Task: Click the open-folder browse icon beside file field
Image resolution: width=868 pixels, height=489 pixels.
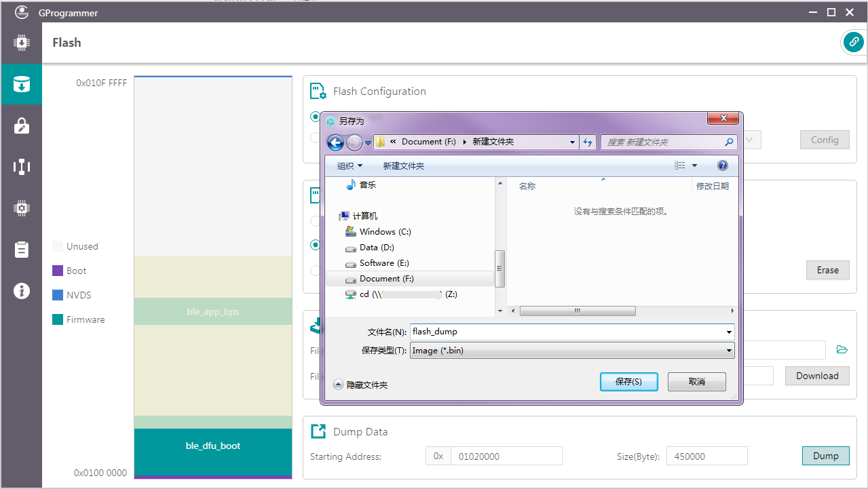Action: coord(842,350)
